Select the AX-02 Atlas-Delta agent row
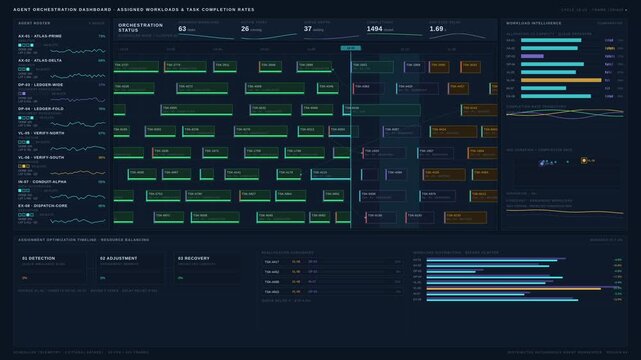Viewport: 641px width, 360px height. click(61, 69)
